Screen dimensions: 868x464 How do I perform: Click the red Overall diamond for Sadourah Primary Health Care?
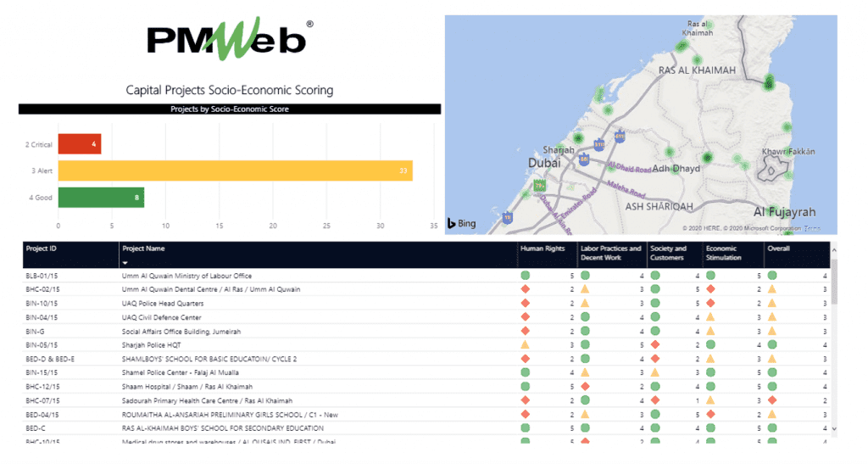(x=772, y=400)
